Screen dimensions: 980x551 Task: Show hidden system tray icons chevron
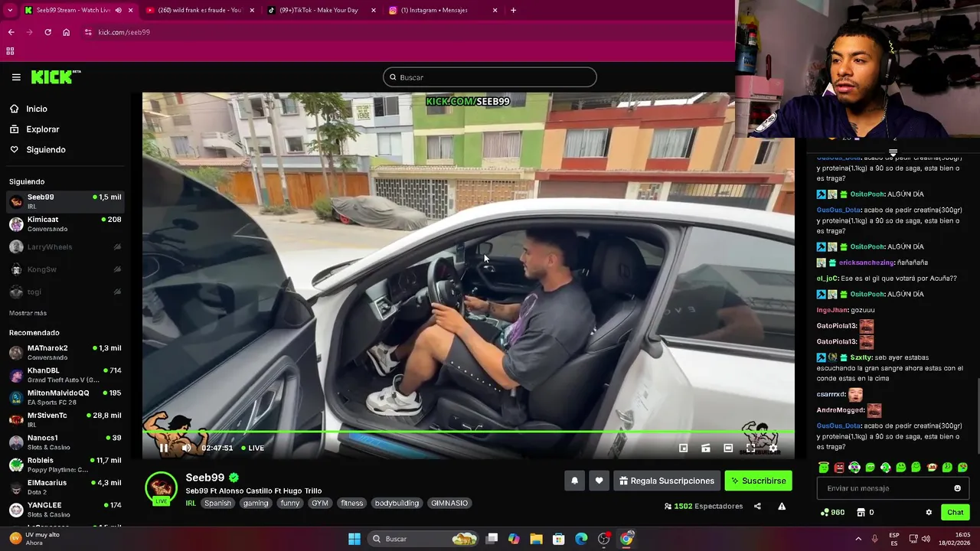tap(858, 539)
